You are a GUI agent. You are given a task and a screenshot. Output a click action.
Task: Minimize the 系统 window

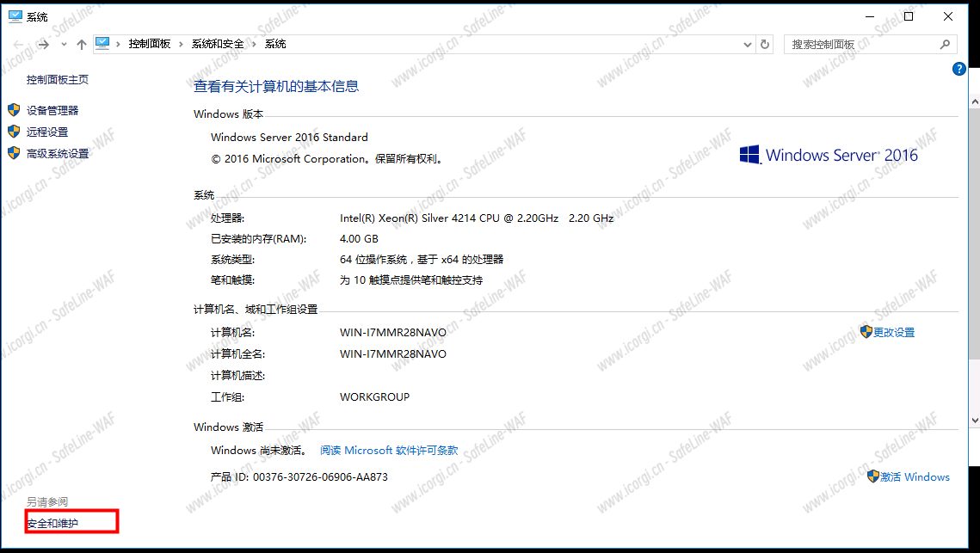coord(869,17)
